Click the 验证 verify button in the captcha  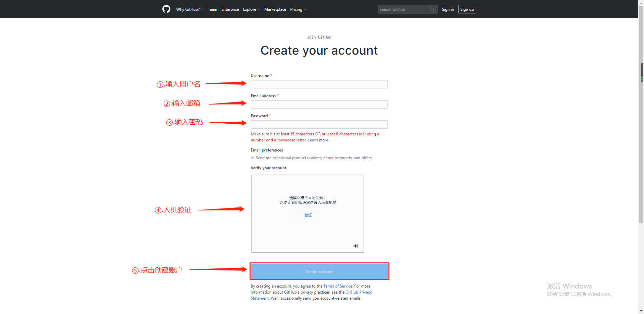pyautogui.click(x=308, y=215)
